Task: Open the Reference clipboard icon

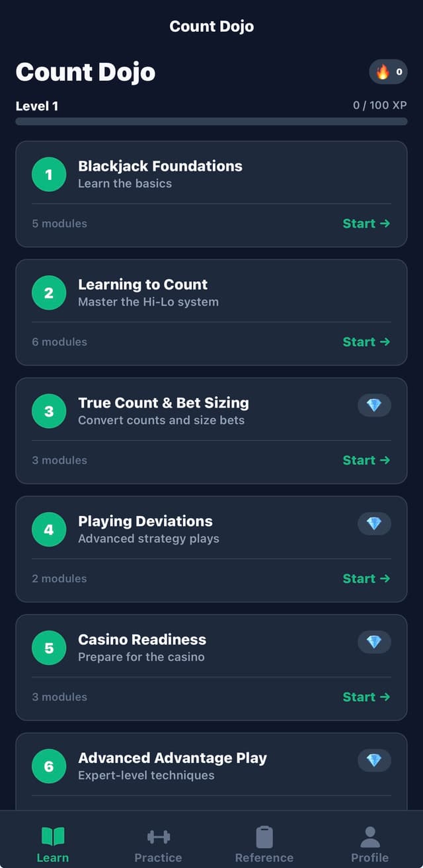Action: (264, 837)
